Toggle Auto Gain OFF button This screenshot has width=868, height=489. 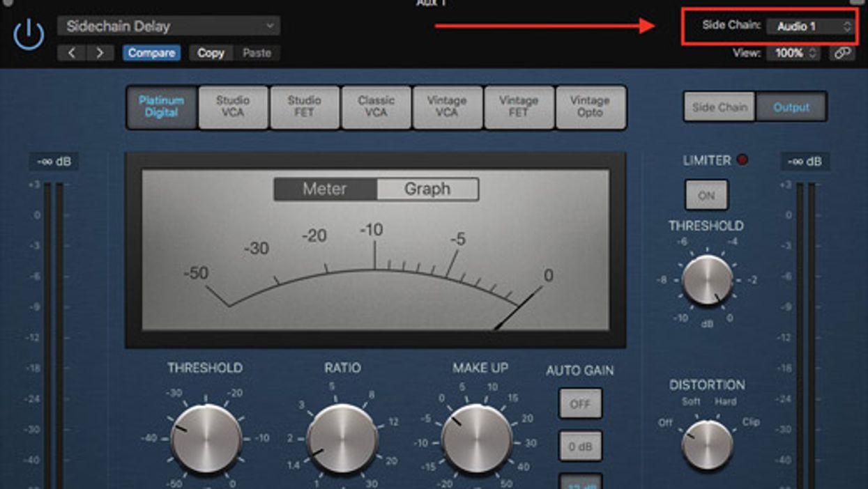pos(579,404)
